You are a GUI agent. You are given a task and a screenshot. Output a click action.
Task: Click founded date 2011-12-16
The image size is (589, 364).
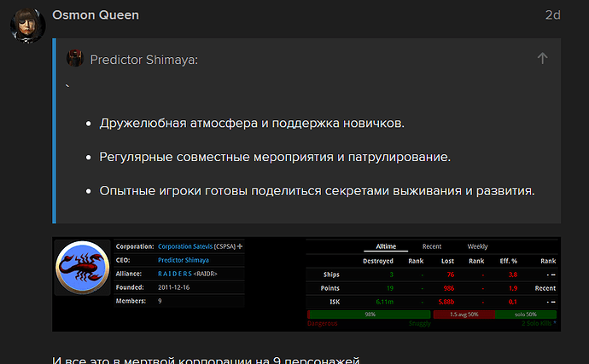173,287
